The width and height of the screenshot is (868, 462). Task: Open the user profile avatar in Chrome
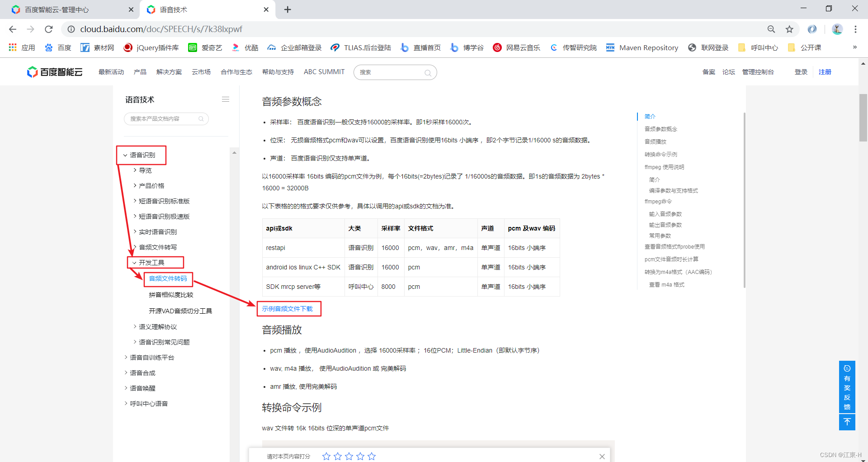pos(837,29)
